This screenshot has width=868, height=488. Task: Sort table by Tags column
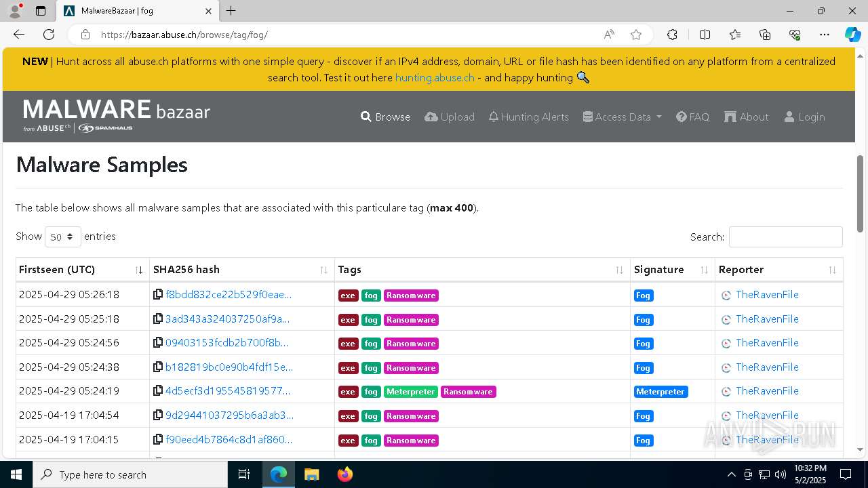click(481, 270)
